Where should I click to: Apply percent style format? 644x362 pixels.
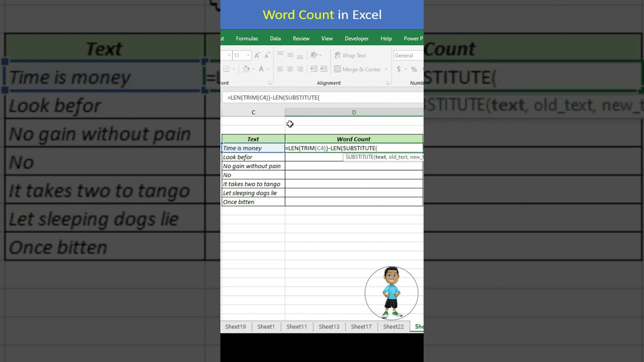(414, 69)
